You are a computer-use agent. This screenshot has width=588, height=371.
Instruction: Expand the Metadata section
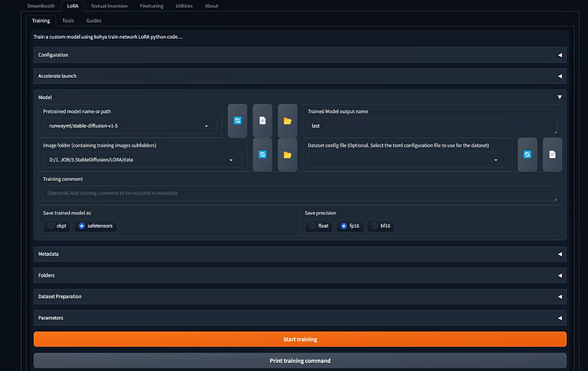(300, 254)
